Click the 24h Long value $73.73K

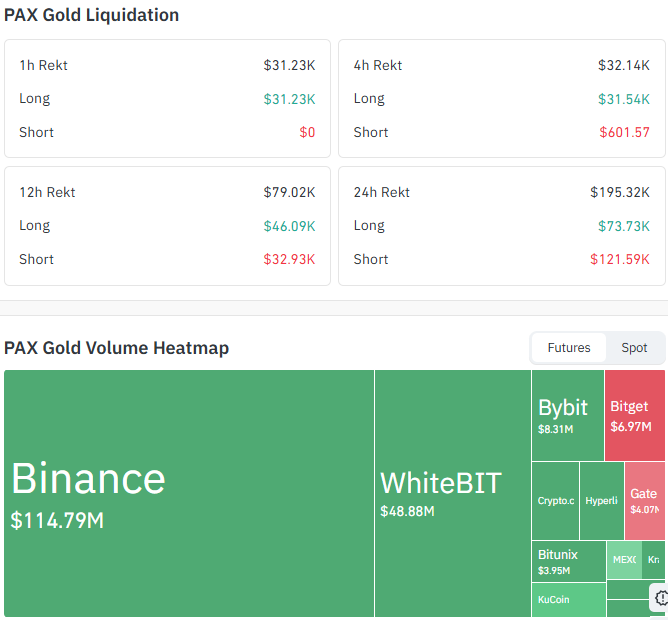[624, 226]
